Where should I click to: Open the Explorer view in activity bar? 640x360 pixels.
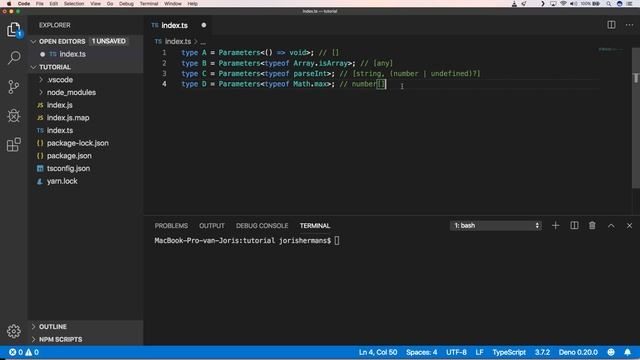[13, 30]
